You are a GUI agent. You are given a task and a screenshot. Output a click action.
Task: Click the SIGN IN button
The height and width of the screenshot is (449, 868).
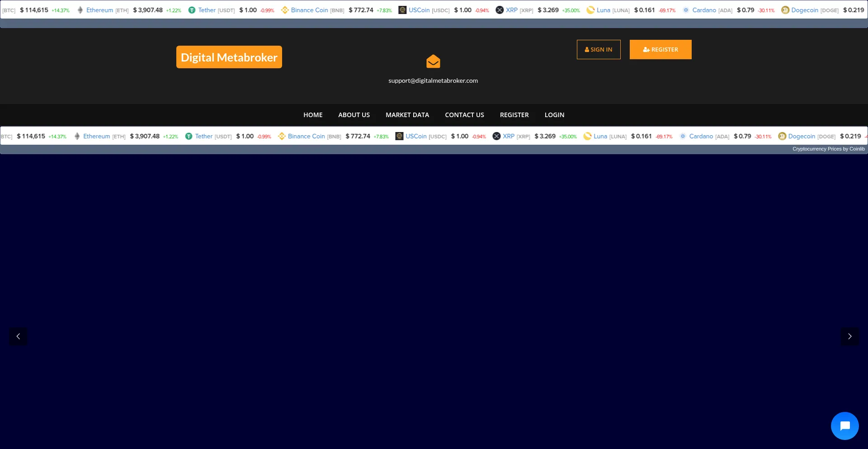tap(599, 49)
